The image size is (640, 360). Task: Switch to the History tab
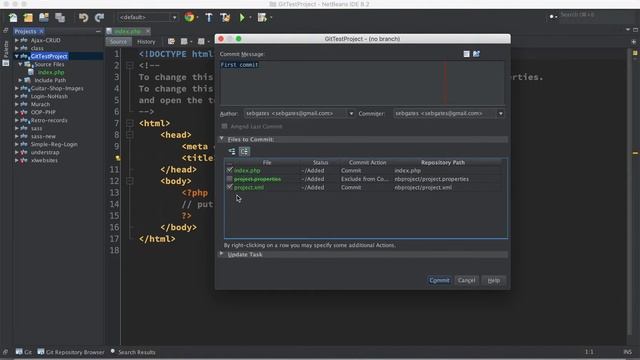(146, 42)
